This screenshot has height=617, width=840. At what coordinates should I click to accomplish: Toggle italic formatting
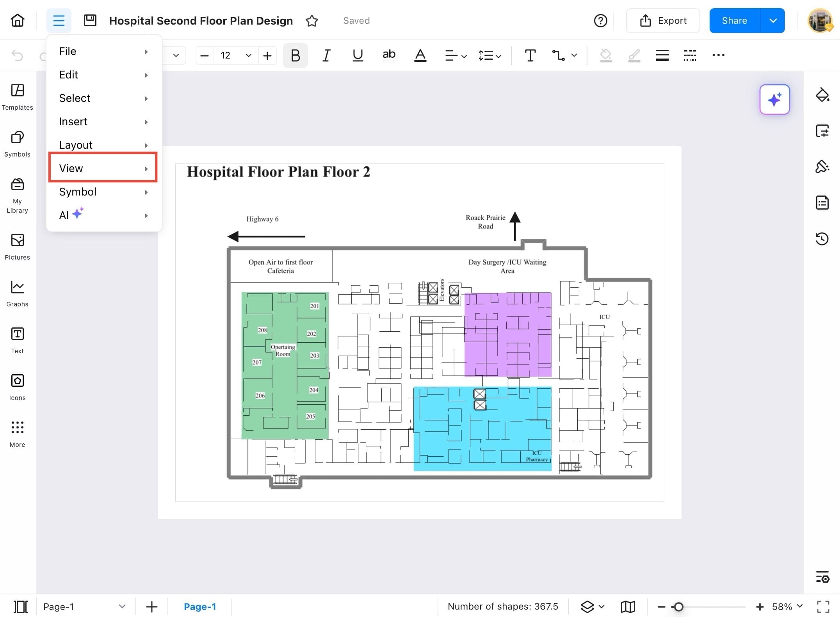pyautogui.click(x=326, y=55)
